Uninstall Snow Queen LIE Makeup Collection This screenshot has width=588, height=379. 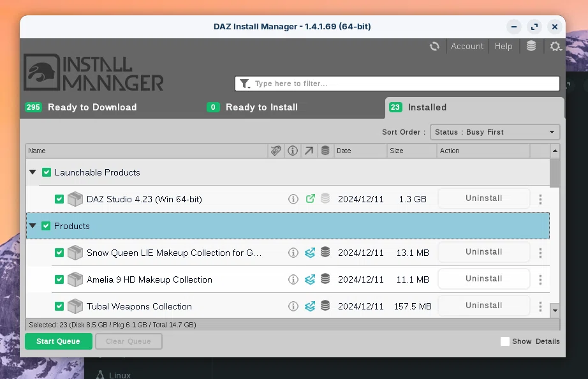484,252
